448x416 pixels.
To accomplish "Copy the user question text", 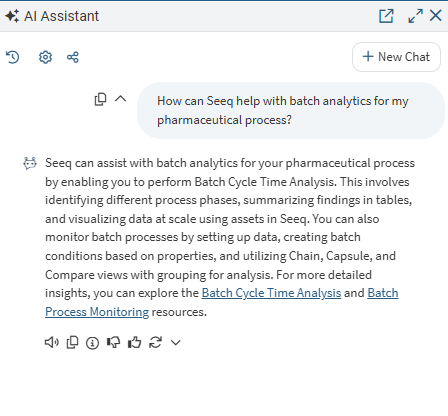I will [100, 99].
